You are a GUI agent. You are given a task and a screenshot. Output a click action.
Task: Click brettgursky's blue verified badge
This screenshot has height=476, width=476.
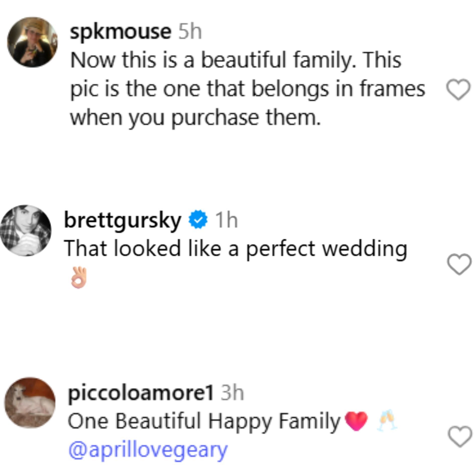[198, 220]
